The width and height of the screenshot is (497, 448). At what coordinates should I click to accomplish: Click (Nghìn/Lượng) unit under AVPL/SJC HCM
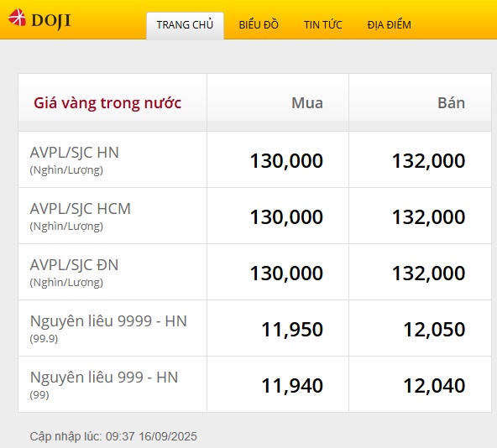click(66, 227)
